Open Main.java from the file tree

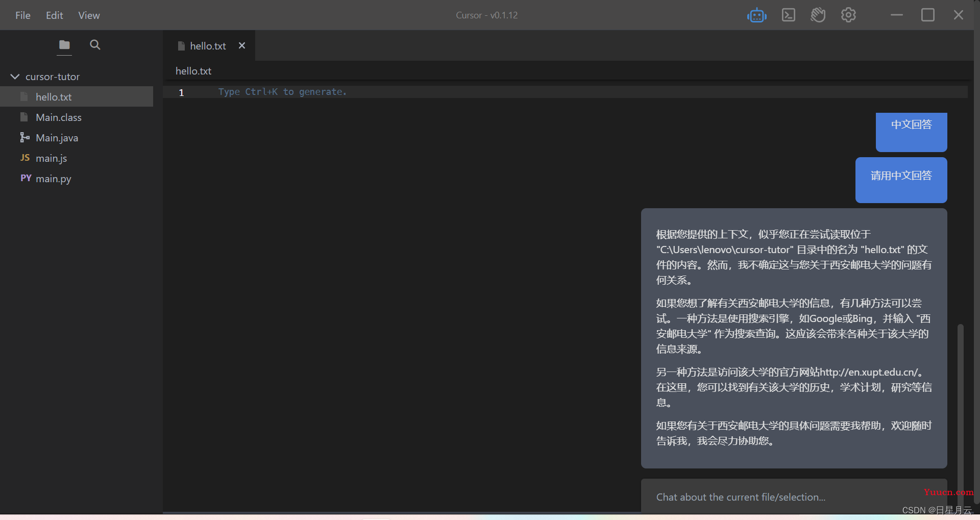pyautogui.click(x=77, y=137)
